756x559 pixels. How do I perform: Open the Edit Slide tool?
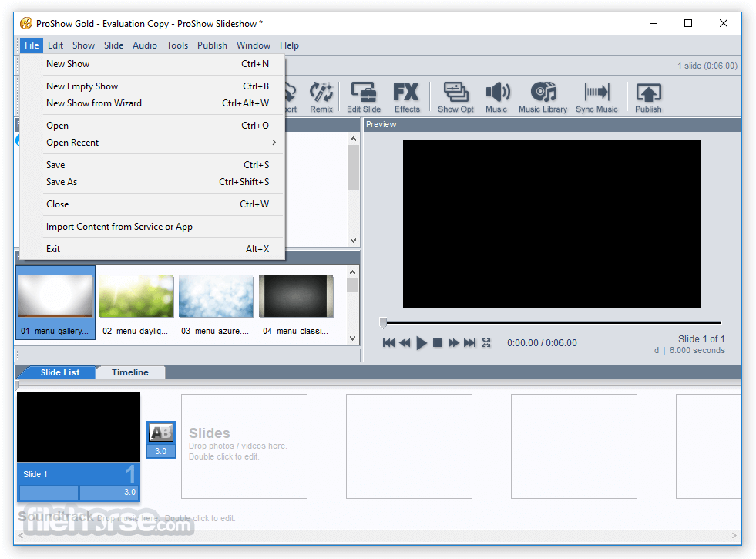pyautogui.click(x=364, y=97)
